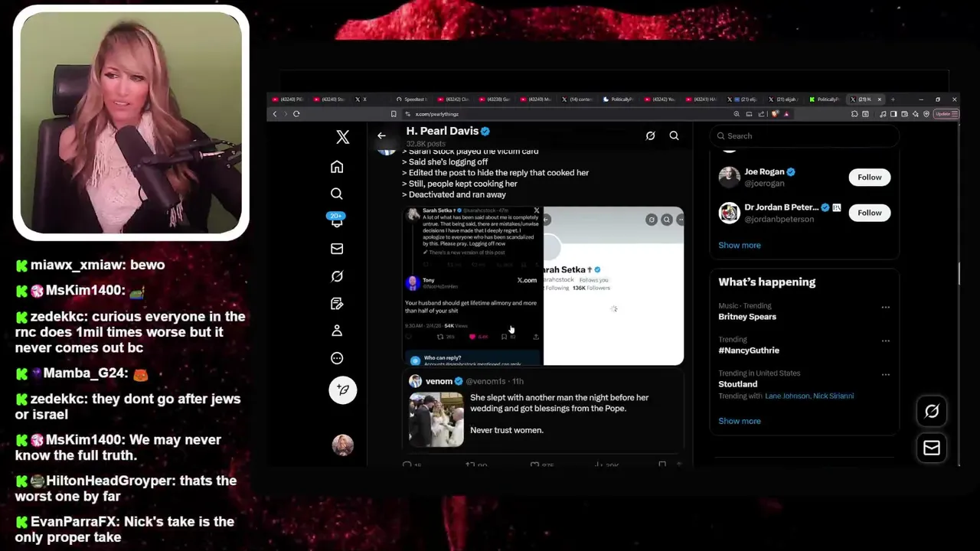Screen dimensions: 980x551
Task: Open Grok icon in left sidebar
Action: tap(337, 276)
